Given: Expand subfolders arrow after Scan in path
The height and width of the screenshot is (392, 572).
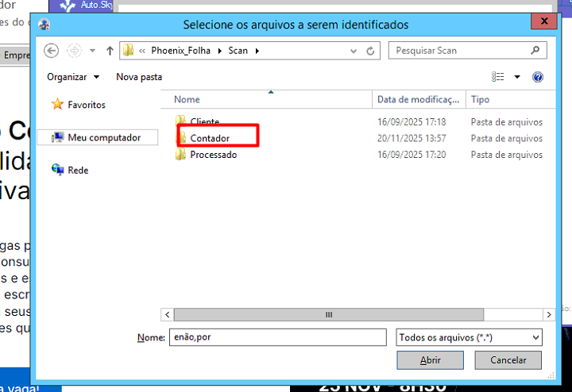Looking at the screenshot, I should point(257,51).
